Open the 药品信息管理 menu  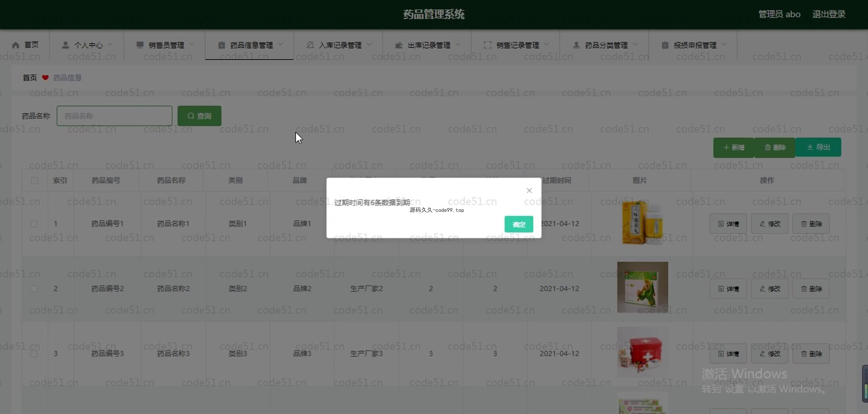[249, 45]
